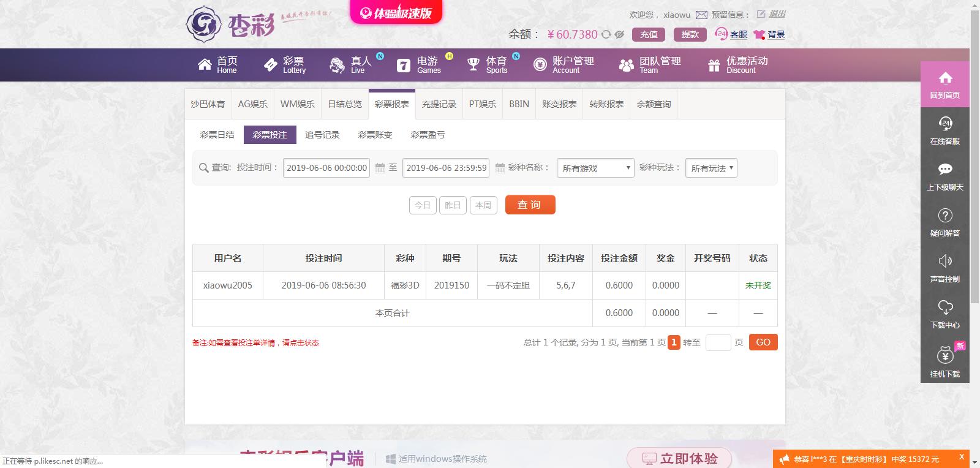Click the 回到首页 home icon in sidebar
980x468 pixels.
tap(945, 78)
